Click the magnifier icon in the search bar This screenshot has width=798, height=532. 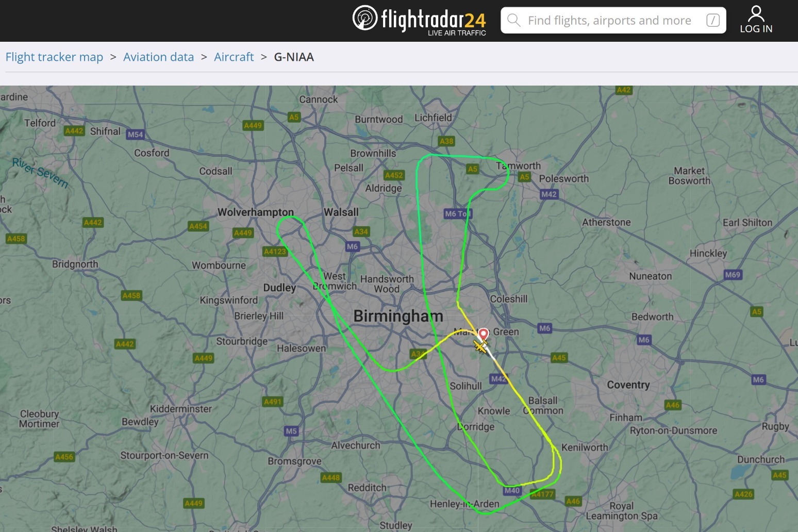pos(513,20)
